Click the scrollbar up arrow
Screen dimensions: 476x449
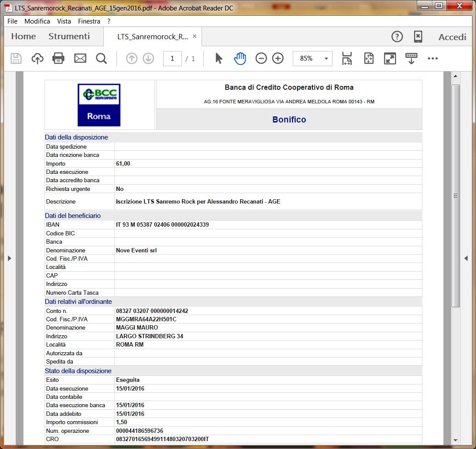(x=455, y=76)
